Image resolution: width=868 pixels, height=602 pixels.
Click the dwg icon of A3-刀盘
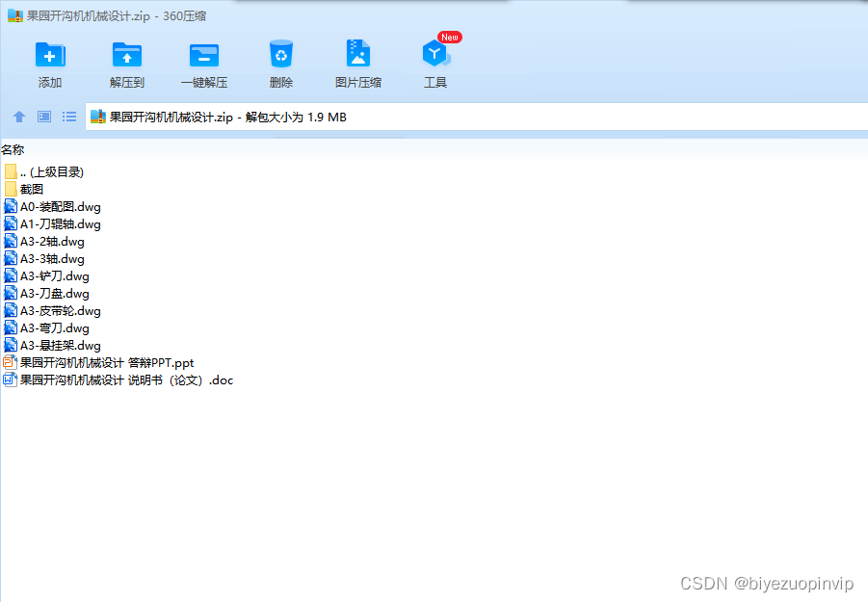coord(11,293)
